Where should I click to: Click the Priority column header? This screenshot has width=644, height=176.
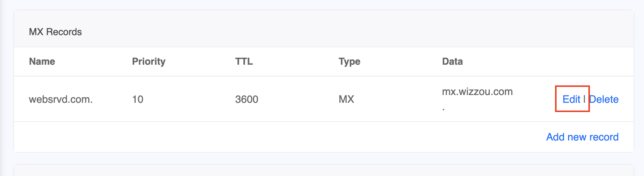click(149, 61)
